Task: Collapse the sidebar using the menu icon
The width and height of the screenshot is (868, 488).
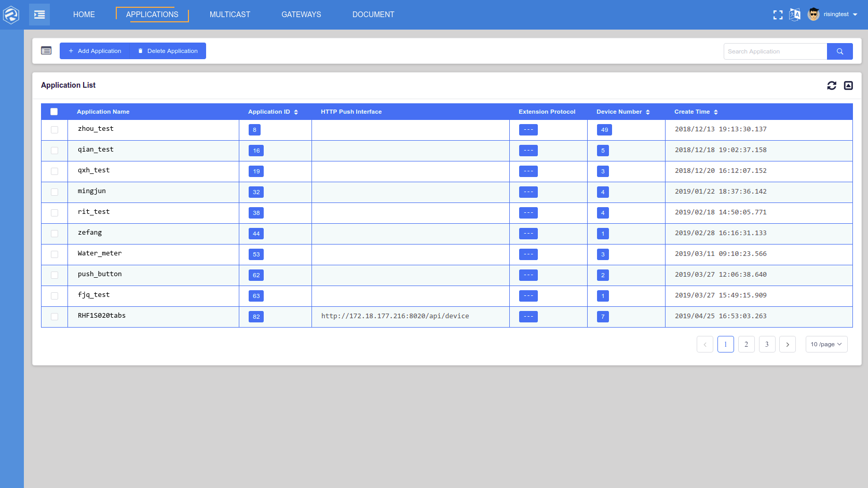Action: [x=39, y=14]
